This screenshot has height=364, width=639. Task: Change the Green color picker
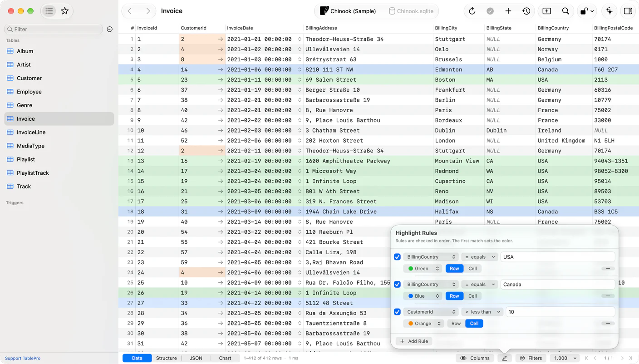click(x=423, y=269)
